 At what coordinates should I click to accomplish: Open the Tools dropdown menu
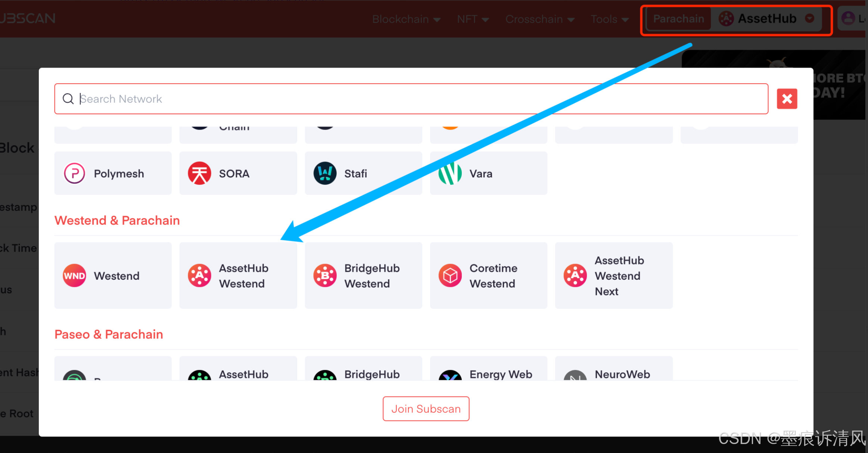(610, 19)
